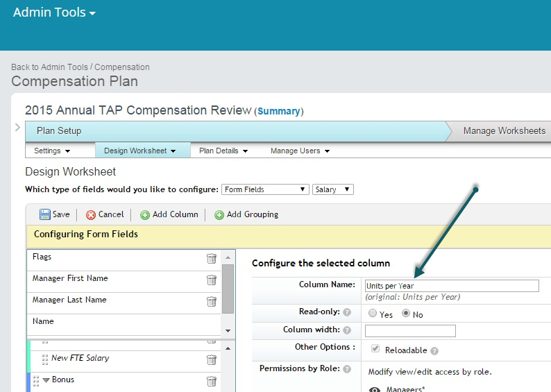Toggle the Reloadable checkbox

coord(375,348)
